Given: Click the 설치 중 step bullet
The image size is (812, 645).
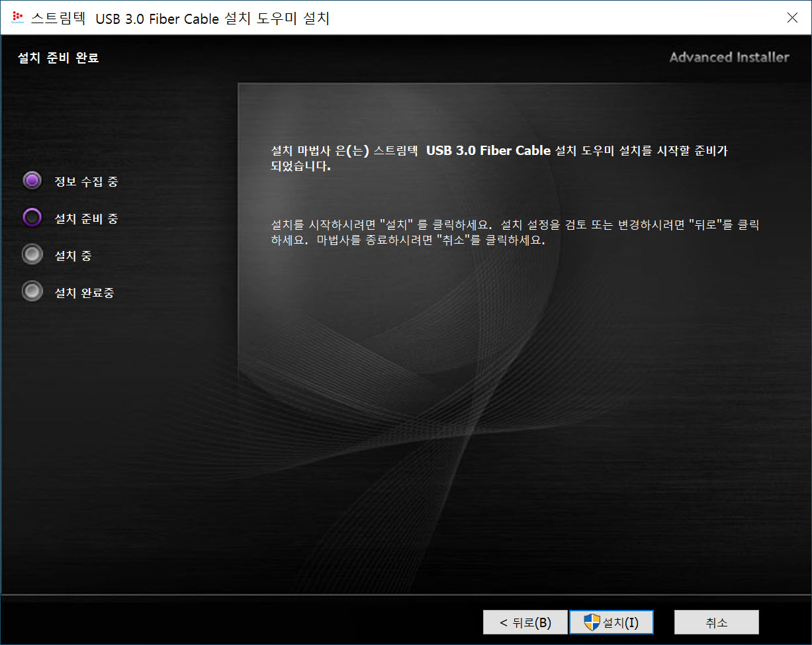Looking at the screenshot, I should (x=32, y=255).
